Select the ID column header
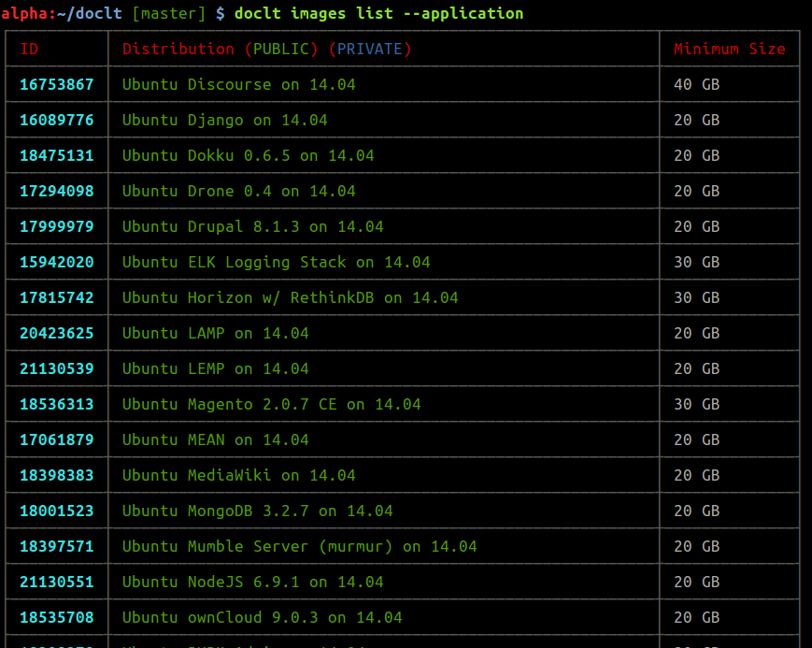The height and width of the screenshot is (648, 812). point(28,49)
